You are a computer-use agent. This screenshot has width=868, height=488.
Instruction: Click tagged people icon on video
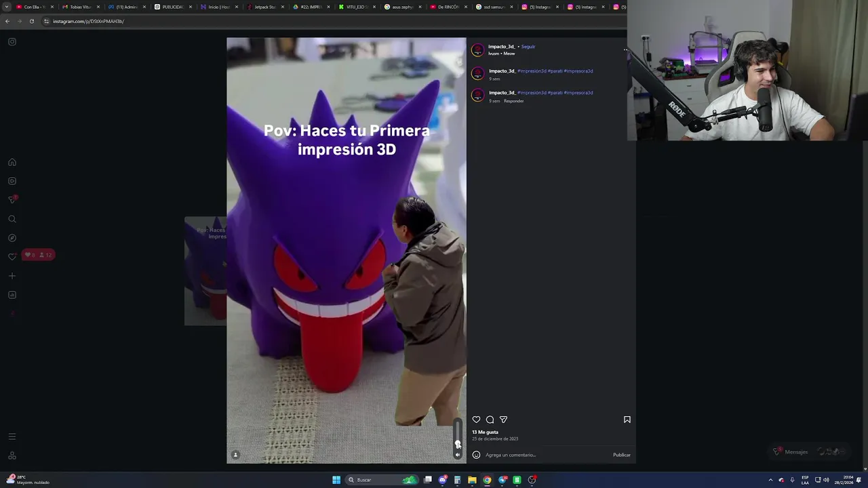(235, 455)
